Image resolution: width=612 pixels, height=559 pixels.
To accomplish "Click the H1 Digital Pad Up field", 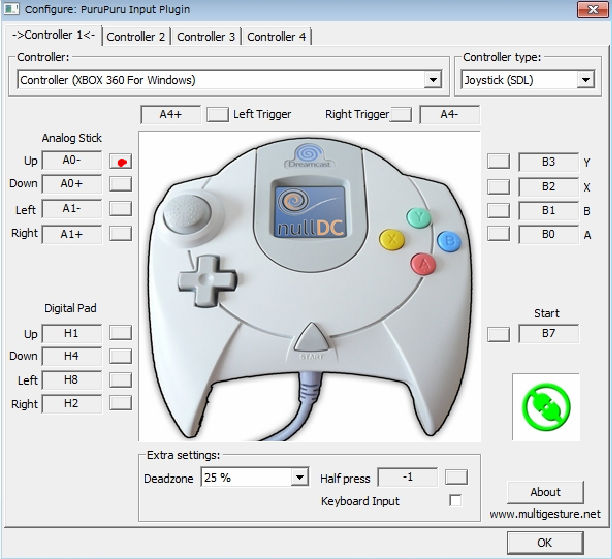I will [71, 333].
